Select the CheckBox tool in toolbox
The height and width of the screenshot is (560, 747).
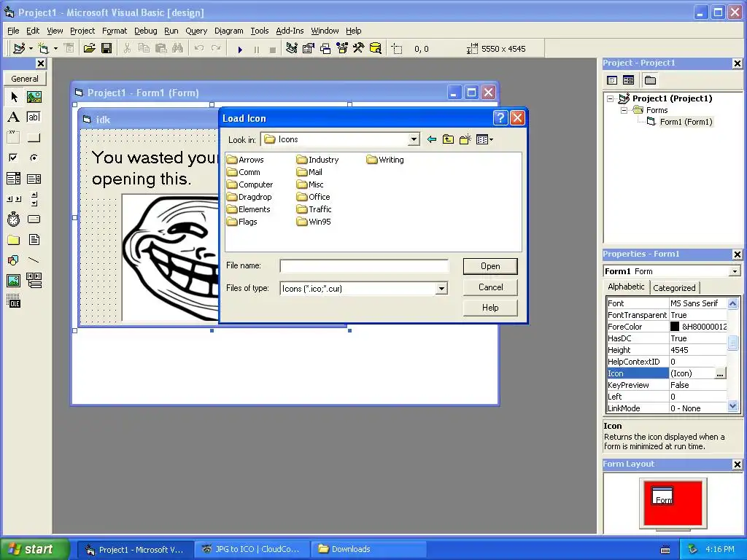pyautogui.click(x=14, y=157)
